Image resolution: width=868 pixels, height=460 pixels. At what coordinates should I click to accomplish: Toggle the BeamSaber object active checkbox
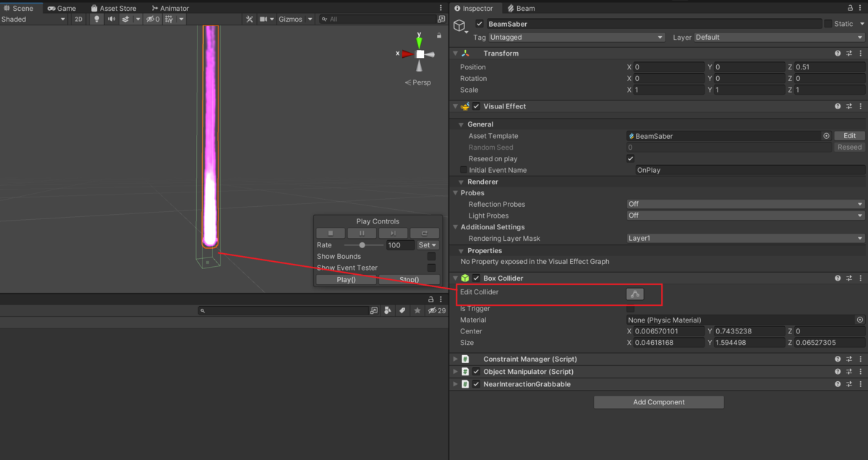479,24
